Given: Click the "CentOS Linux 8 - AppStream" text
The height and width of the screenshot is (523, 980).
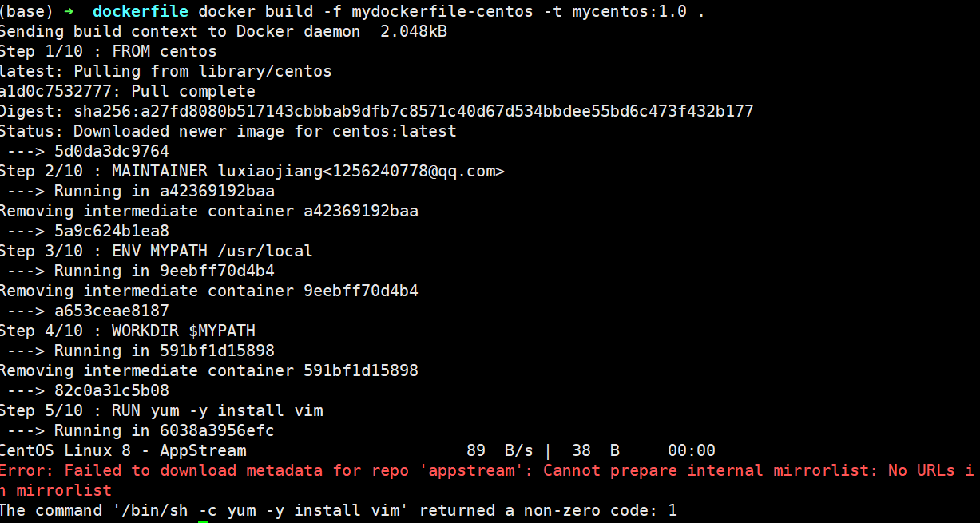Looking at the screenshot, I should click(122, 450).
